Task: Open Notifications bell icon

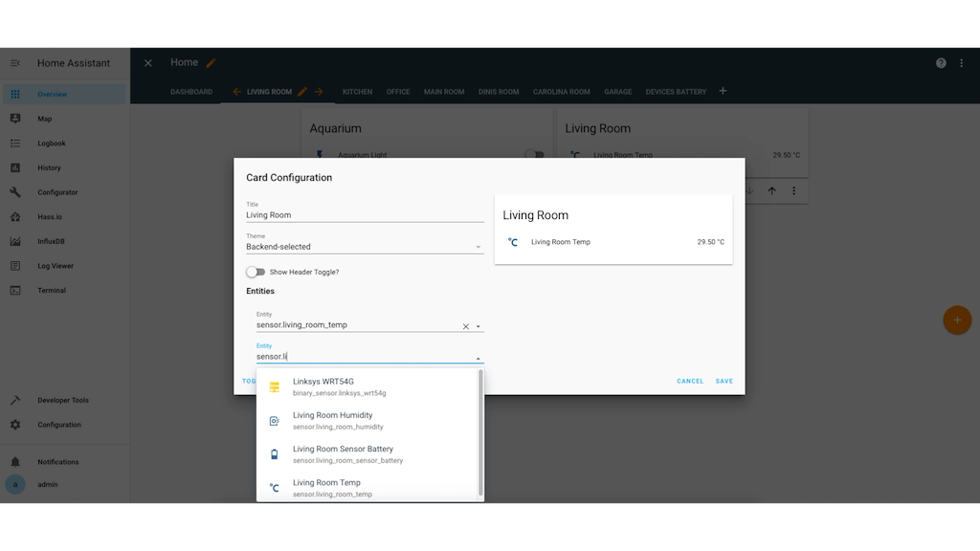Action: [x=15, y=462]
